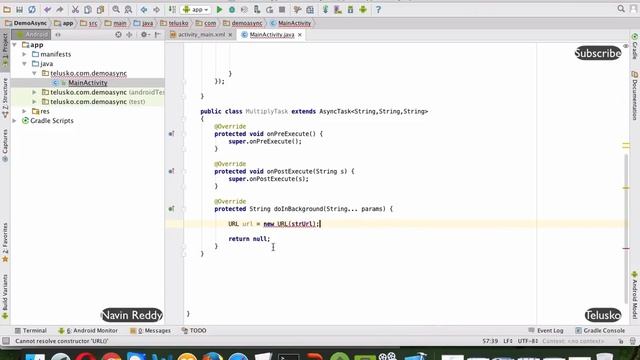
Task: Click the telusko breadcrumb
Action: point(175,23)
